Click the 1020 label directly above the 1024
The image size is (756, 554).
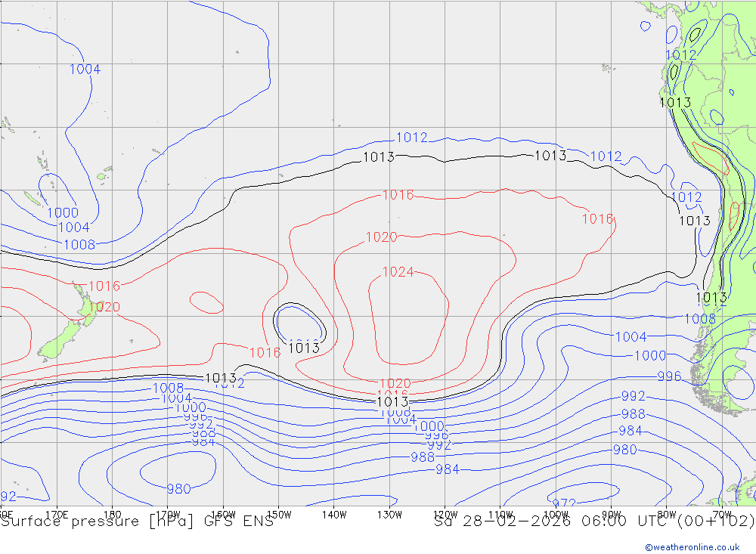coord(381,237)
